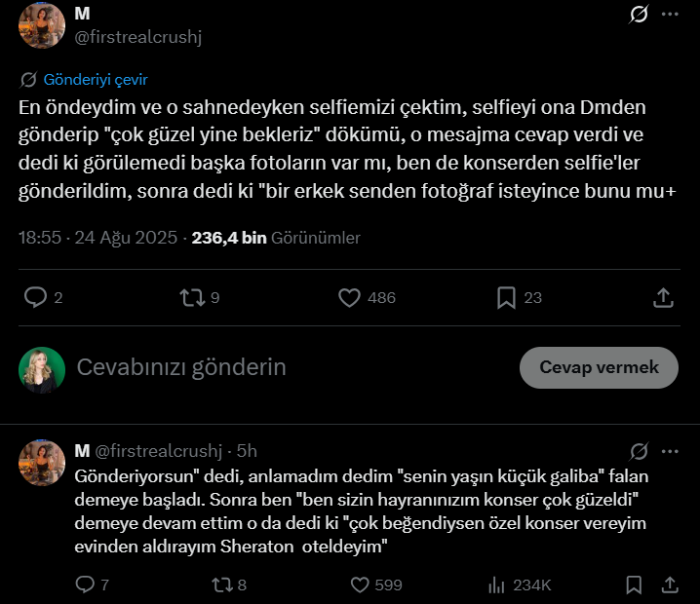This screenshot has height=604, width=700.
Task: Click the Grok icon on main post
Action: (x=640, y=15)
